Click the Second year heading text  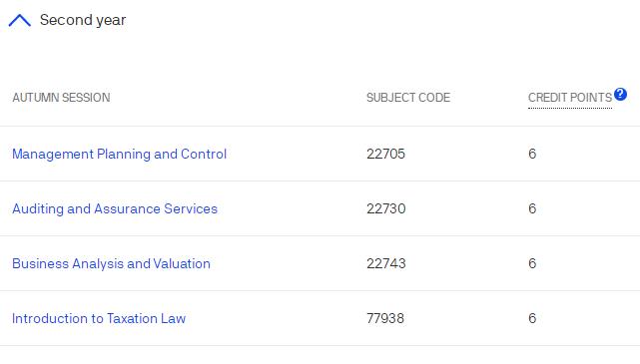pyautogui.click(x=83, y=20)
